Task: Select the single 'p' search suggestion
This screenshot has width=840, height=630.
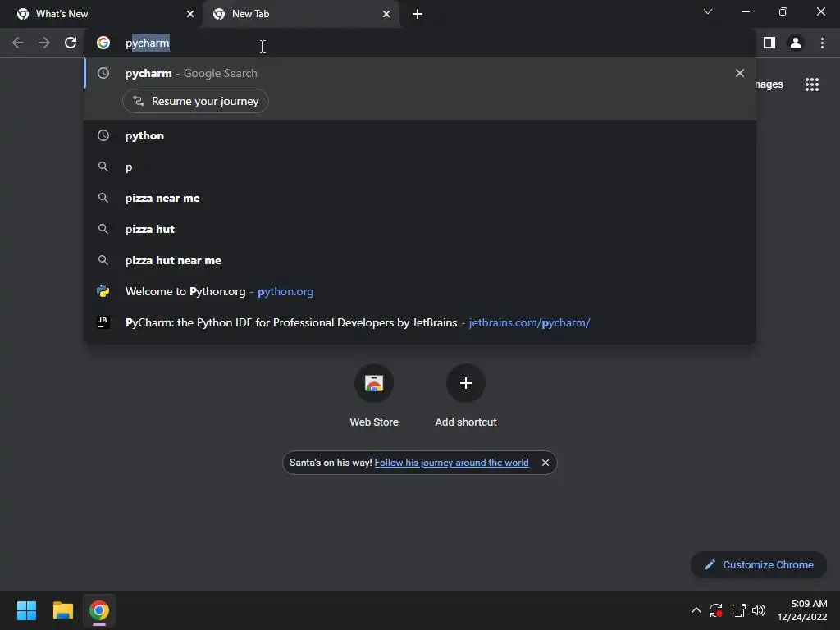Action: click(x=420, y=167)
